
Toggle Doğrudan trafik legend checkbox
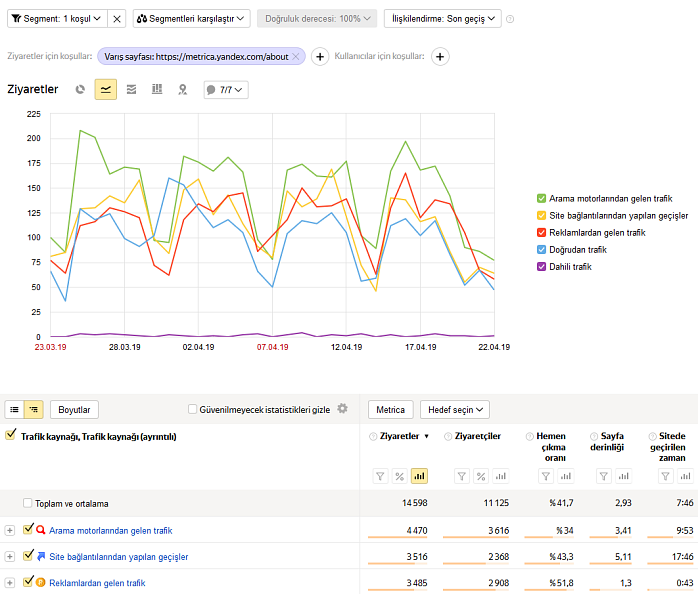coord(541,249)
